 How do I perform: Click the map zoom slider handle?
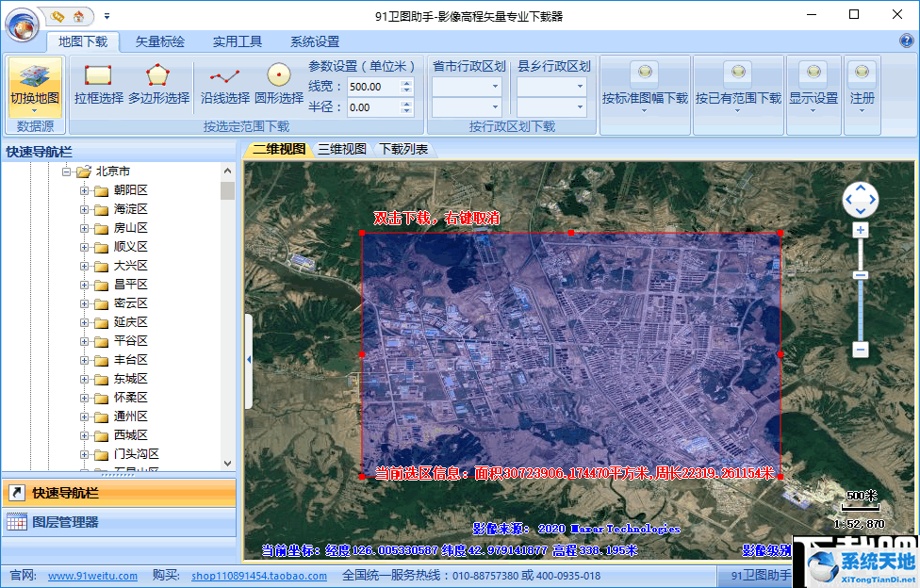pyautogui.click(x=861, y=275)
